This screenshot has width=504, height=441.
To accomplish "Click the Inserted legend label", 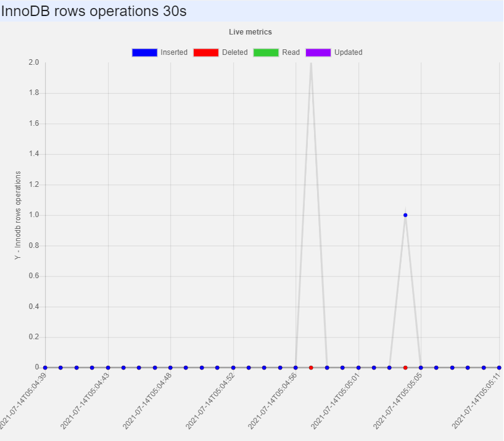I will tap(174, 52).
